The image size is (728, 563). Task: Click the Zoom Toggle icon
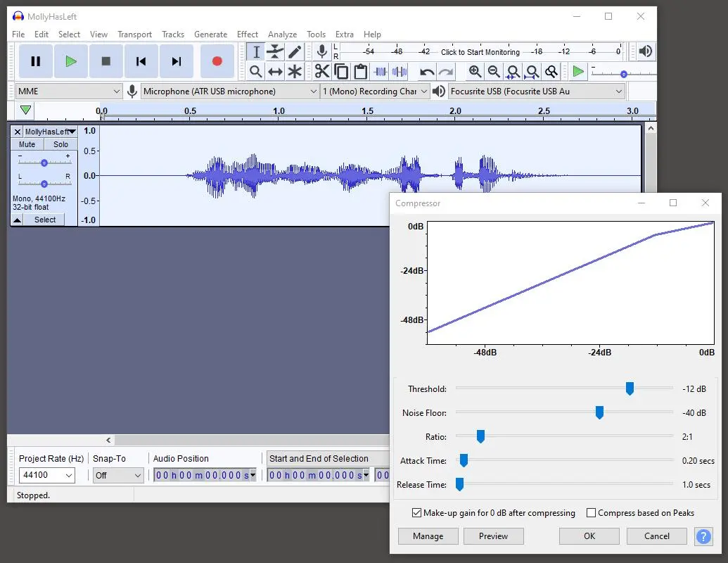[x=551, y=72]
